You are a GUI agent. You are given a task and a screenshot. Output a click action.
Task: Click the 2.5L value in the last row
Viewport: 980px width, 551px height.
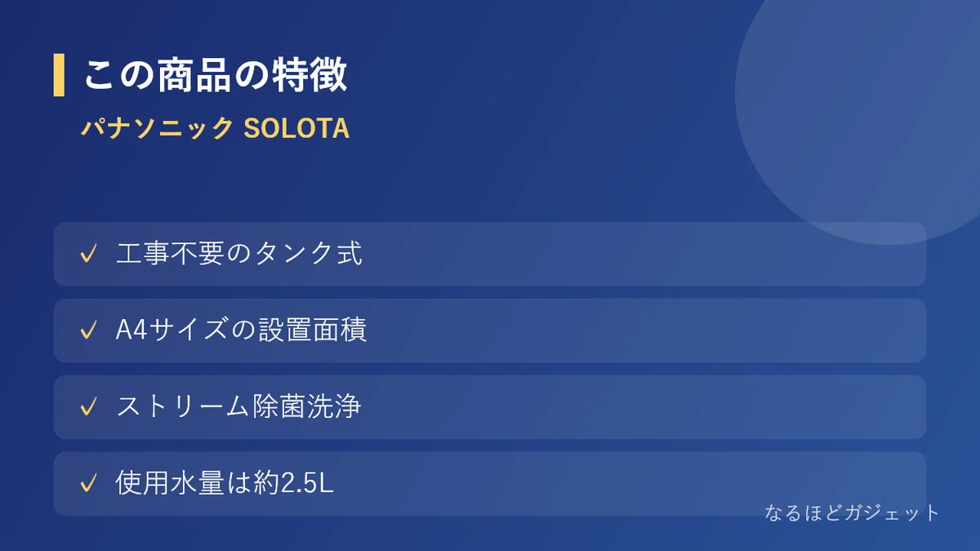click(x=307, y=484)
